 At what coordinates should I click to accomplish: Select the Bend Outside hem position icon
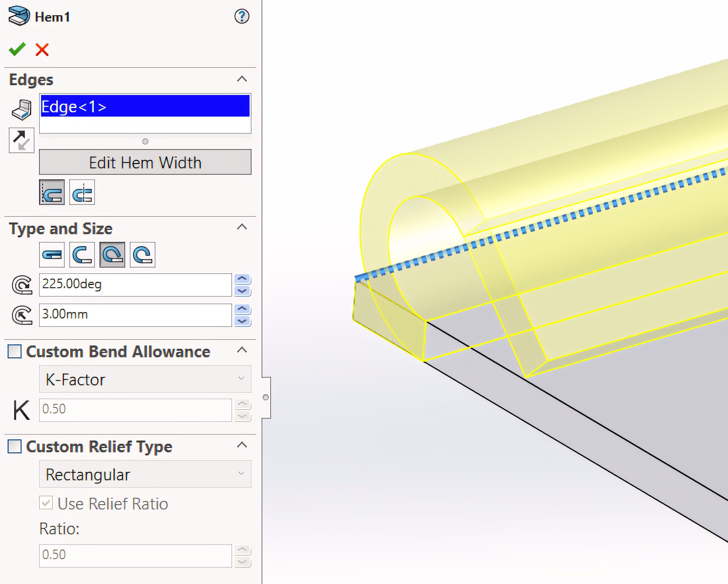[82, 192]
